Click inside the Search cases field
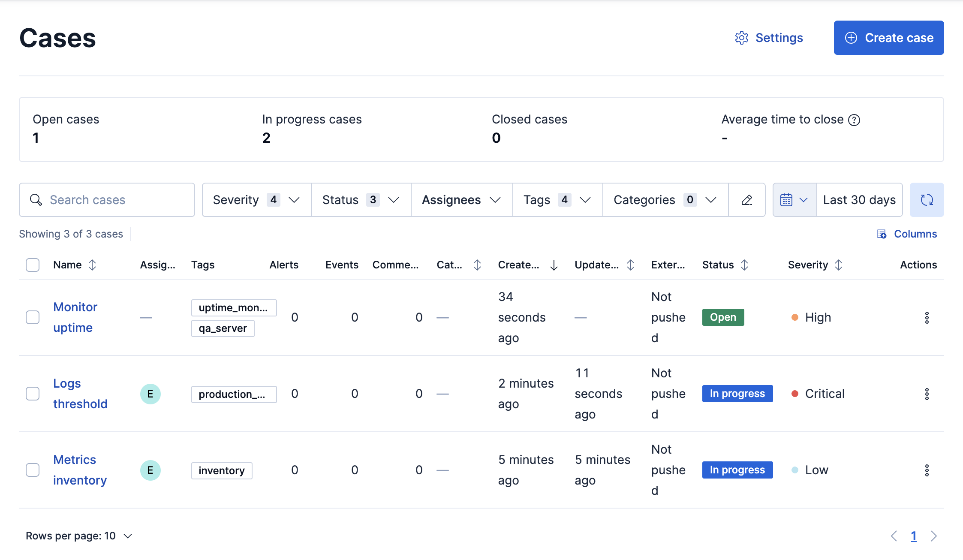The height and width of the screenshot is (560, 963). [106, 200]
